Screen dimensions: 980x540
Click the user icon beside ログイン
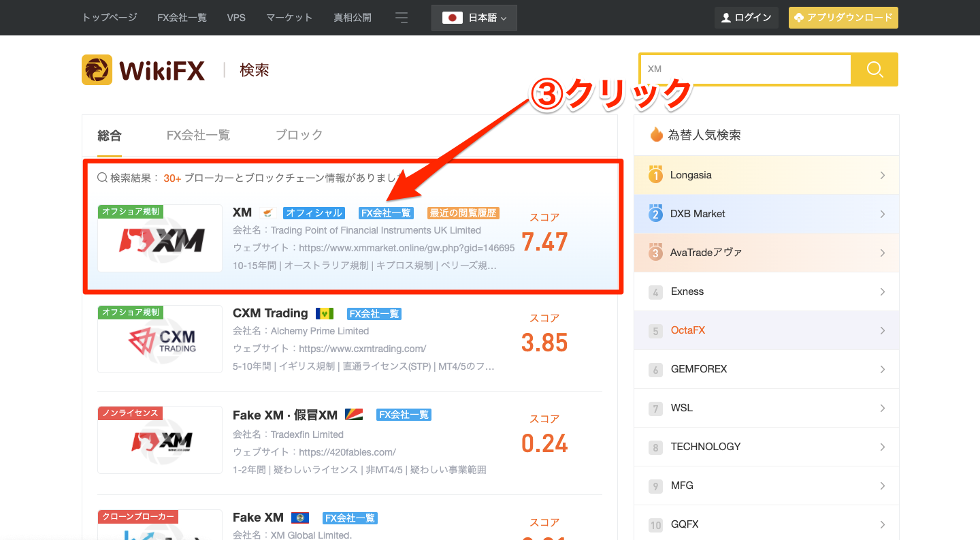coord(726,18)
